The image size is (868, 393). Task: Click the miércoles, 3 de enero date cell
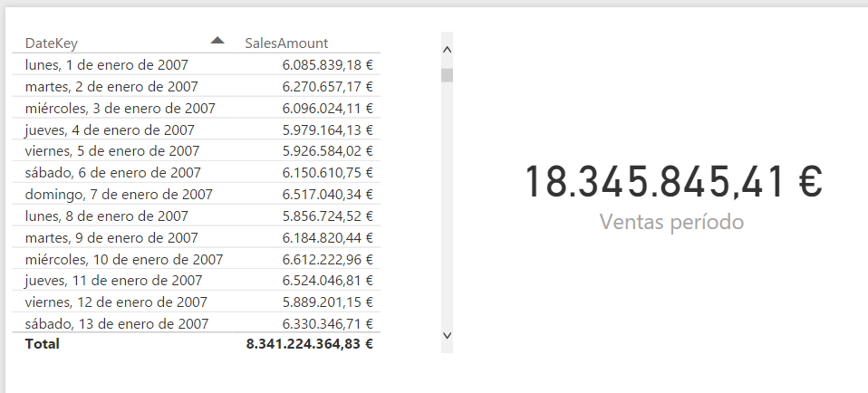click(121, 109)
